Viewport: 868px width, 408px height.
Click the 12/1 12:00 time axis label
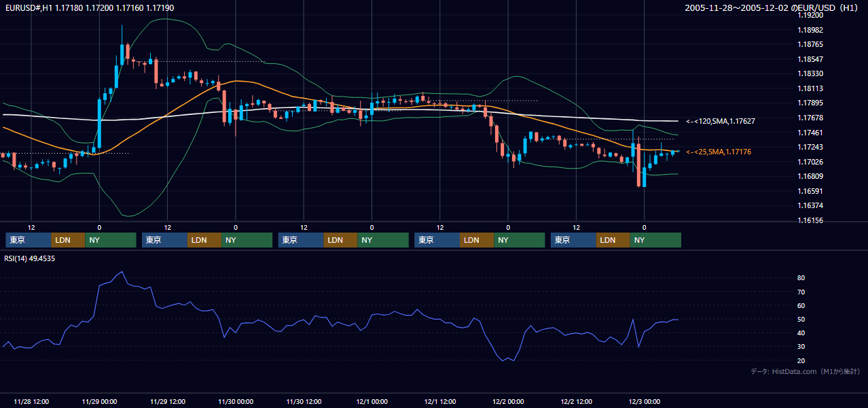coord(440,401)
